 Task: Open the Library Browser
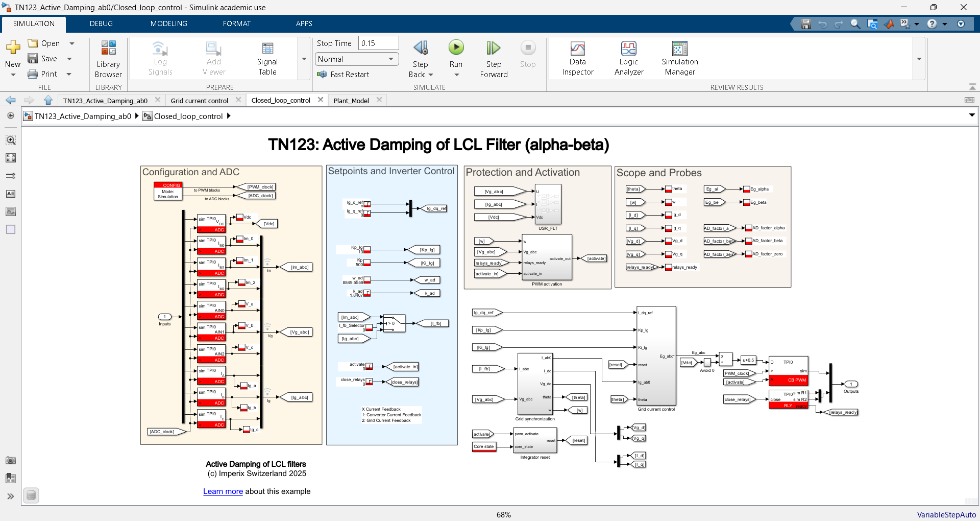pos(108,59)
